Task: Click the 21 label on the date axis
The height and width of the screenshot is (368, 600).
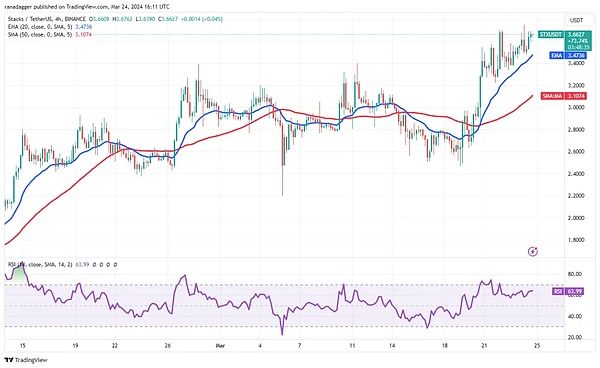Action: (484, 345)
